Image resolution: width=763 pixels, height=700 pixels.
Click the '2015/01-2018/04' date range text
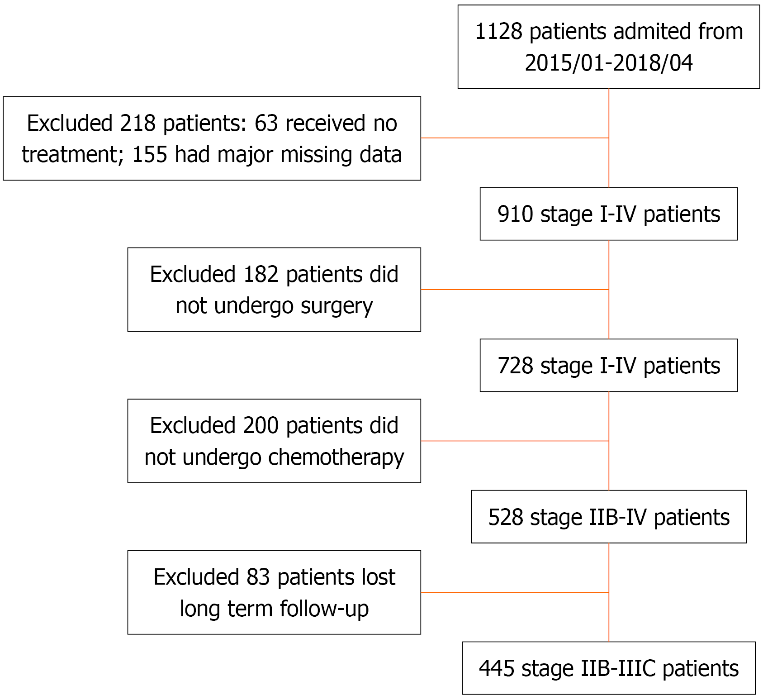[x=608, y=63]
